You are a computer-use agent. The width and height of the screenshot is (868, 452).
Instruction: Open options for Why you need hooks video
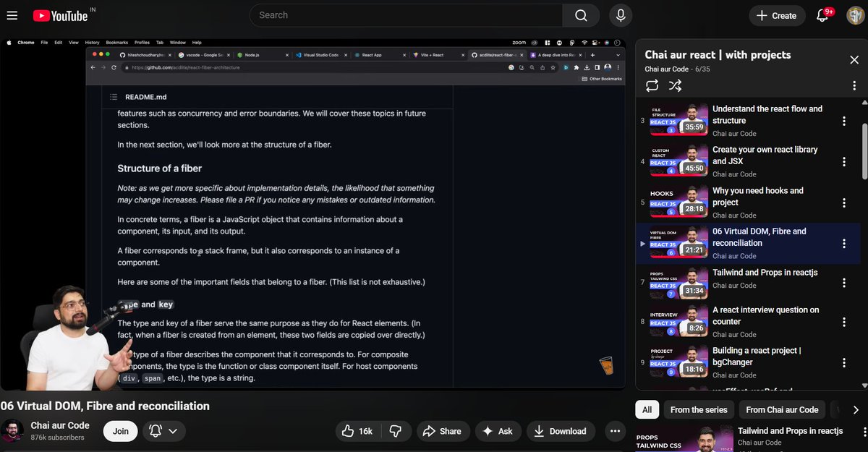843,202
